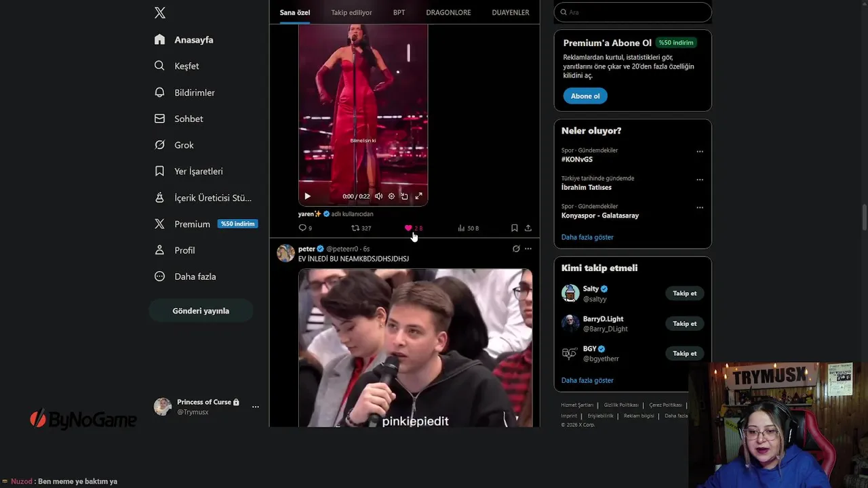Mute the video volume
Viewport: 868px width, 488px height.
pyautogui.click(x=378, y=197)
